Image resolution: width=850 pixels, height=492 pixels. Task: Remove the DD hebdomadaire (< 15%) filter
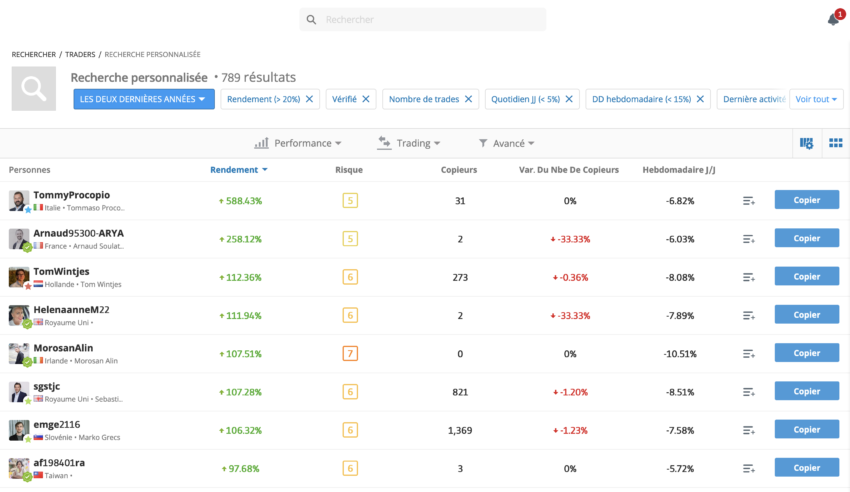(700, 99)
